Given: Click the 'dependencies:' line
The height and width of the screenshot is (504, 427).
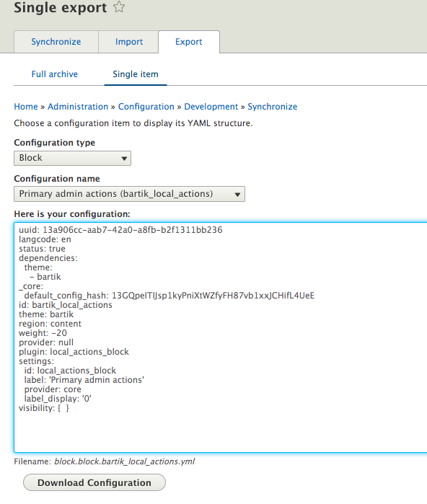Looking at the screenshot, I should pyautogui.click(x=48, y=258).
